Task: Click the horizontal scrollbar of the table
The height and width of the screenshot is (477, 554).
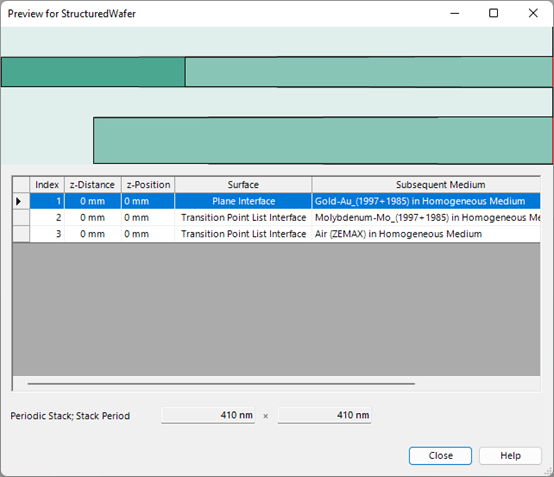Action: pyautogui.click(x=221, y=383)
